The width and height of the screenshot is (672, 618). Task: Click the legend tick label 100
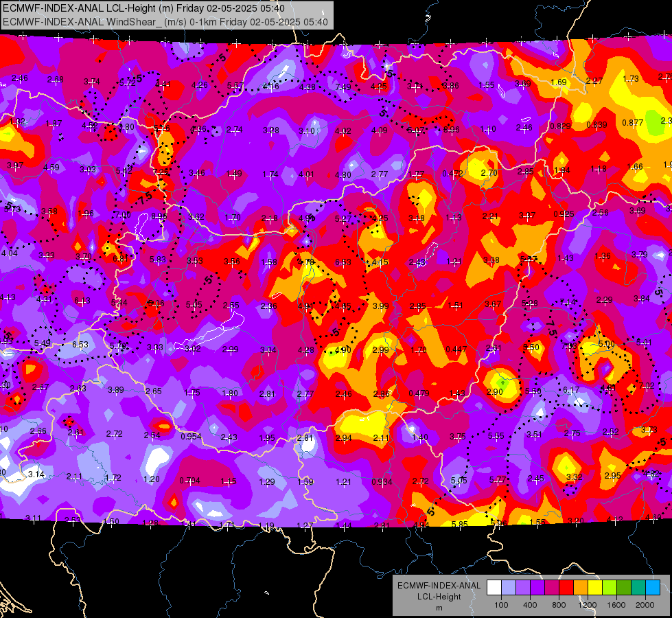(x=501, y=605)
